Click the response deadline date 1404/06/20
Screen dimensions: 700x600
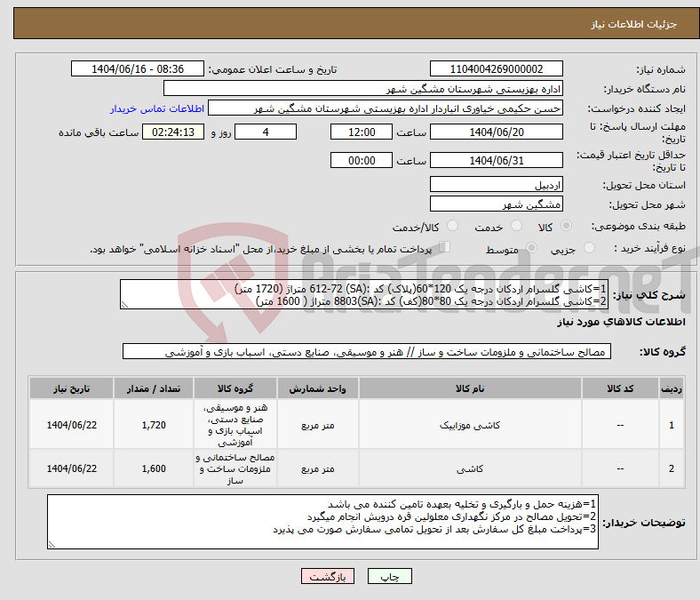click(x=497, y=132)
